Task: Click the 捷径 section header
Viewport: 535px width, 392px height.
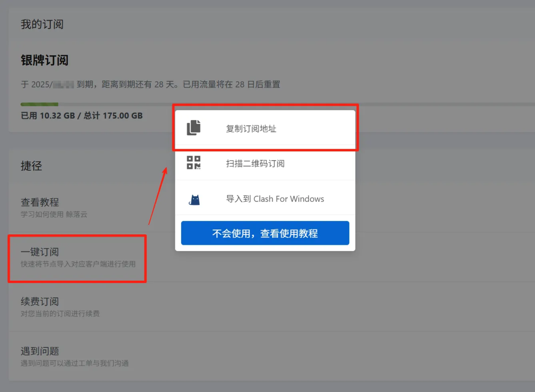Action: pyautogui.click(x=31, y=166)
